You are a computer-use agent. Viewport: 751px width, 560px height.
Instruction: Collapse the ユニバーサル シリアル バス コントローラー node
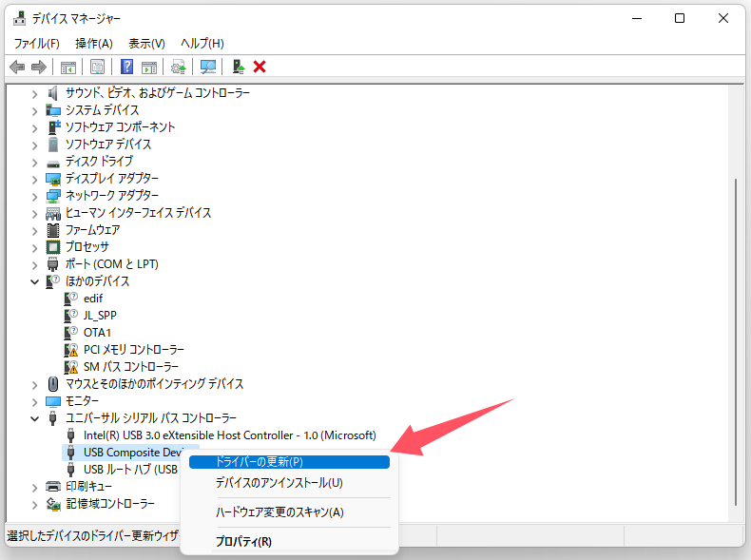(34, 418)
